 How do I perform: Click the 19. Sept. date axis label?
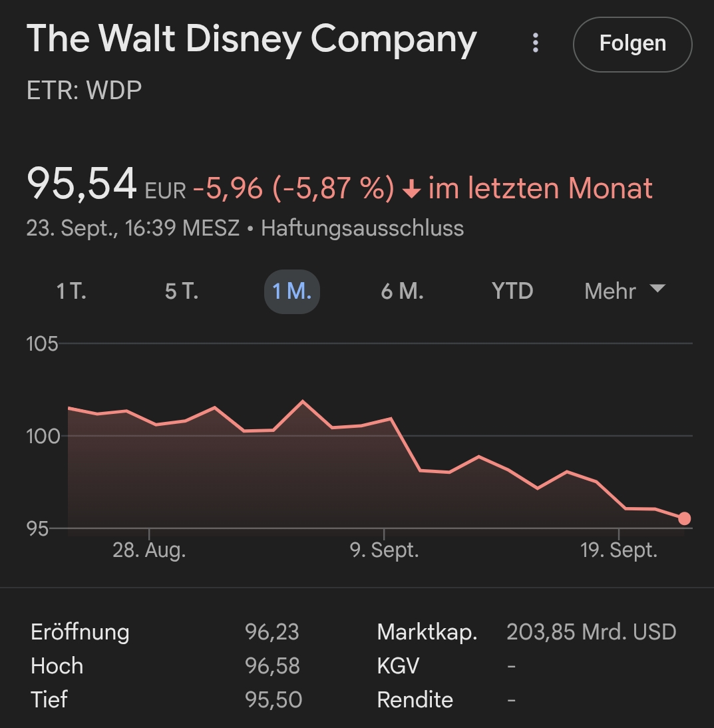coord(619,551)
